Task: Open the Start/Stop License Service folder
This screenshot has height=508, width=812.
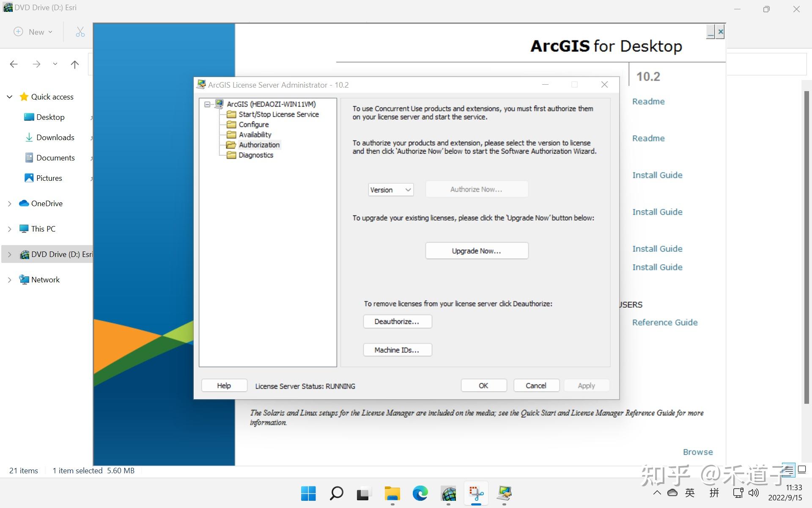Action: coord(273,114)
